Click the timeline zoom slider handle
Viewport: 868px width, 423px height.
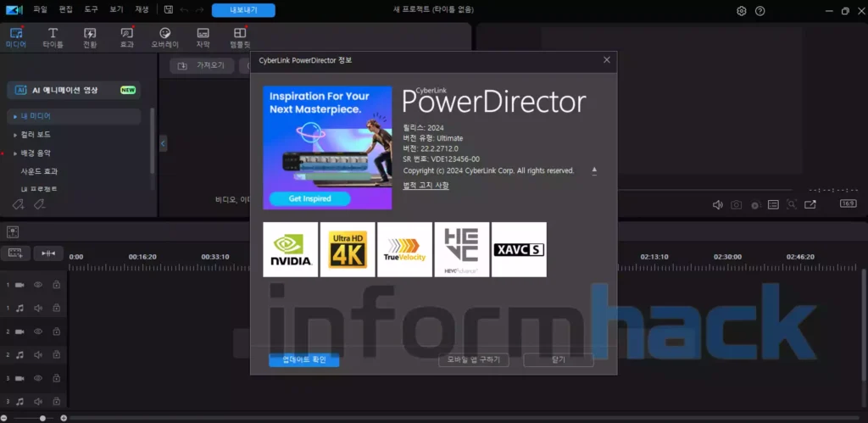click(42, 418)
